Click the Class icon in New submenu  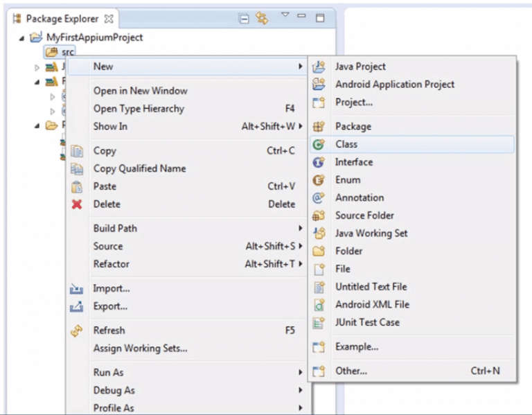319,144
